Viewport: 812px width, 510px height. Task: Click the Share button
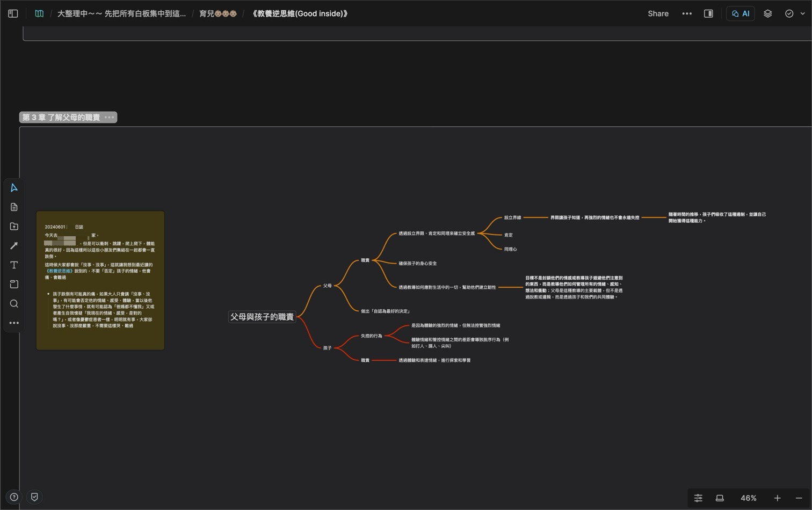pos(658,13)
